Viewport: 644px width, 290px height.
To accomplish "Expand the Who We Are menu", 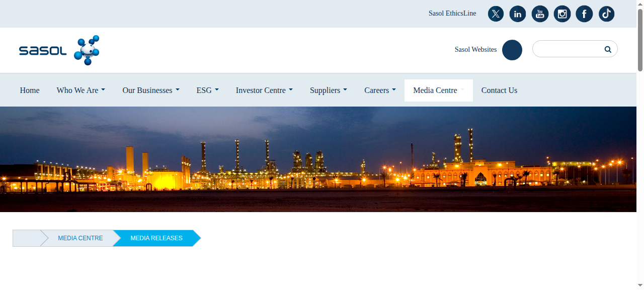I will click(81, 90).
